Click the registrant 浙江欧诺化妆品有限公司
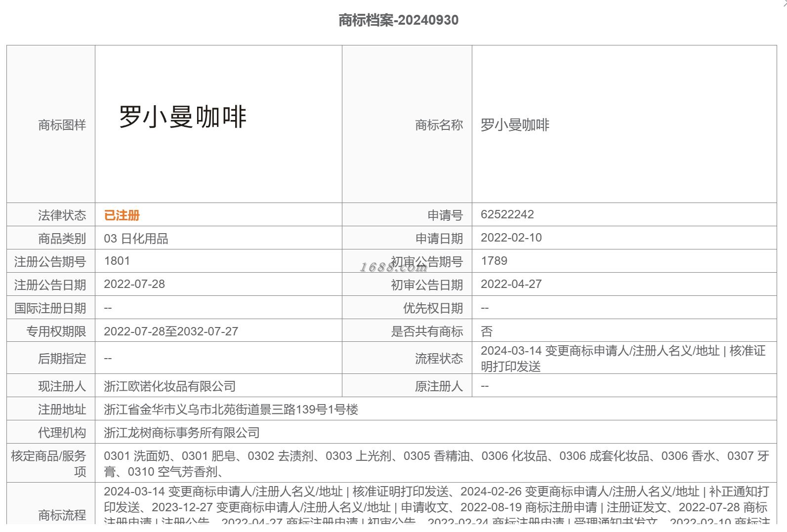Image resolution: width=787 pixels, height=532 pixels. click(x=169, y=386)
